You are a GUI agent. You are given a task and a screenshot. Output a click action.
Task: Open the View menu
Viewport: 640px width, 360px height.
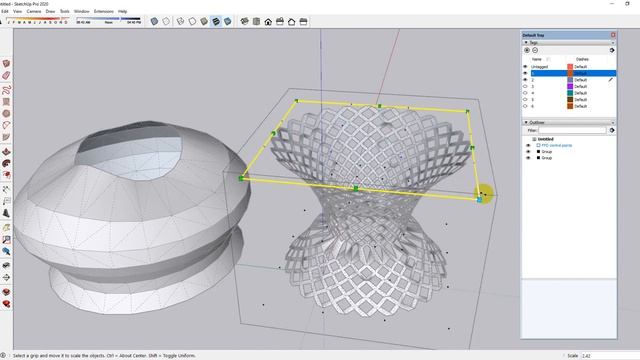pyautogui.click(x=18, y=11)
